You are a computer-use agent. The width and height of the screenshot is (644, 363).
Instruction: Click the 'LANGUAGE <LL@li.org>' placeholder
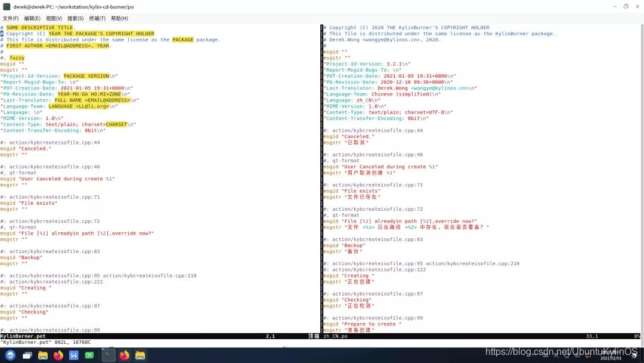(x=79, y=106)
